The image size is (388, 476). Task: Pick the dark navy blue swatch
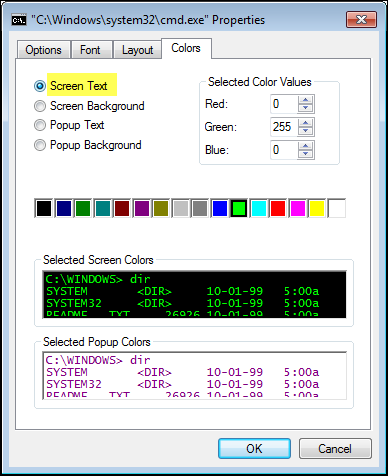tap(63, 208)
